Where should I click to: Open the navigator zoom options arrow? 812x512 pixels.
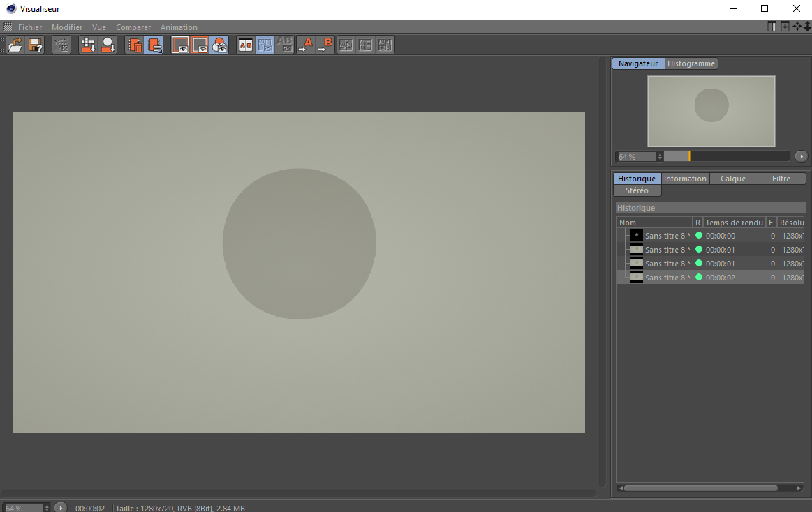tap(801, 156)
